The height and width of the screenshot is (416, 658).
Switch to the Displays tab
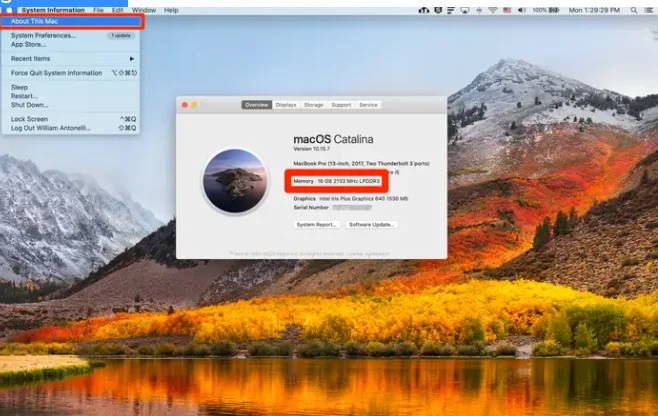coord(286,105)
